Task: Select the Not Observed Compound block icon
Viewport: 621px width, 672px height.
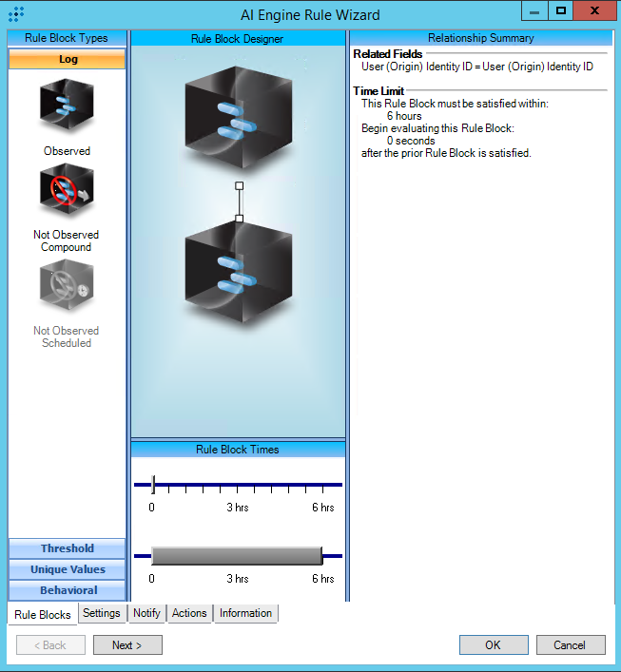Action: (x=67, y=193)
